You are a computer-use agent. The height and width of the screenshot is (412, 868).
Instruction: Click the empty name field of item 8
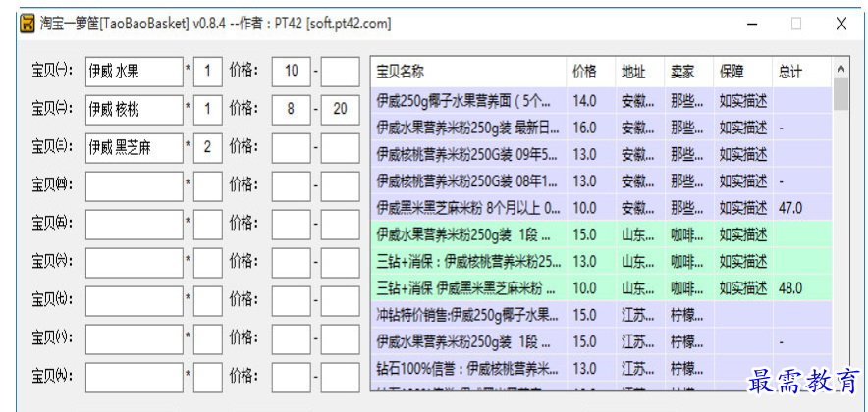pyautogui.click(x=134, y=339)
